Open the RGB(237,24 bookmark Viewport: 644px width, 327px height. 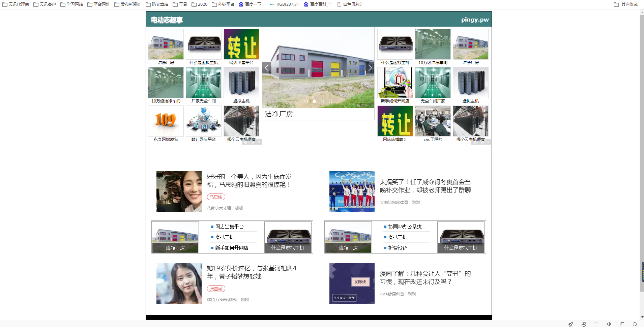pos(284,4)
